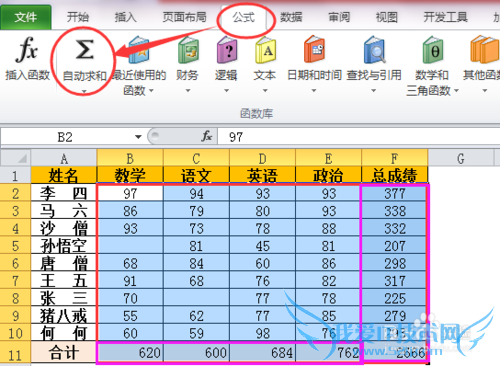Screen dimensions: 500x366
Task: Open the Lookup & Reference (查找与引用) icon
Action: (x=374, y=50)
